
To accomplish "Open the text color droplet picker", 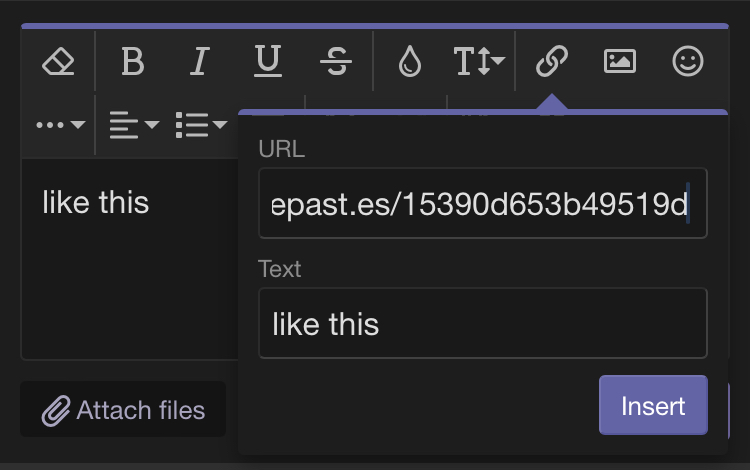I will point(410,61).
